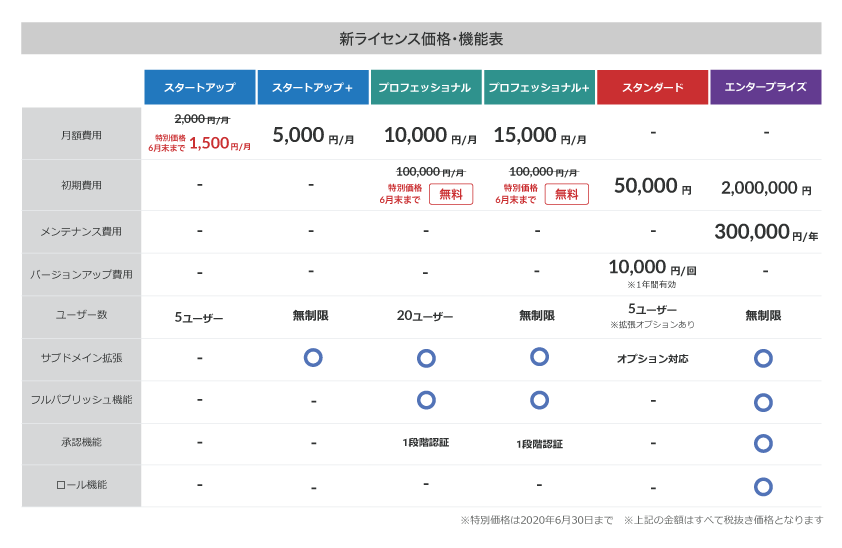Click the ロール機能 circle under エンタープライズ
The image size is (842, 548).
[x=763, y=487]
